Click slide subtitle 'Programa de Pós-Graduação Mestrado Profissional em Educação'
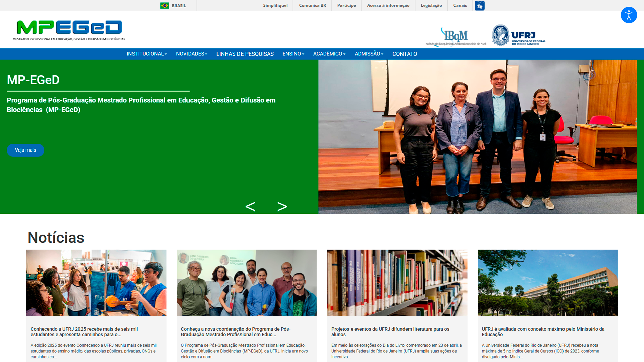This screenshot has height=362, width=644. (141, 105)
